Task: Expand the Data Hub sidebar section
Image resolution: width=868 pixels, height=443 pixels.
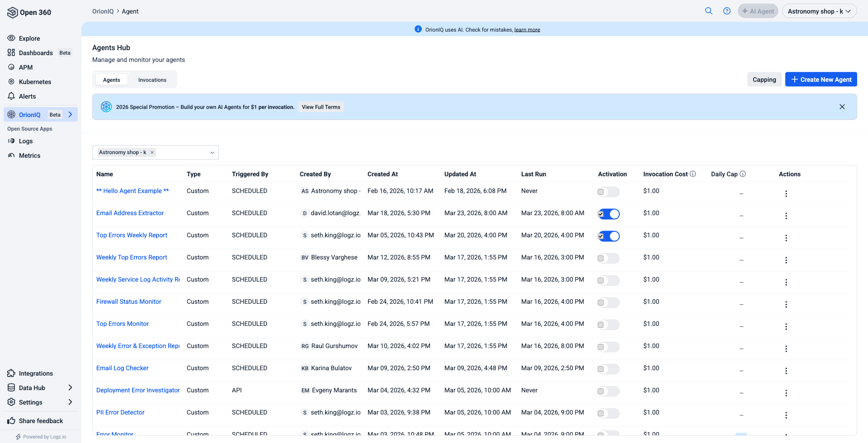Action: (x=70, y=388)
